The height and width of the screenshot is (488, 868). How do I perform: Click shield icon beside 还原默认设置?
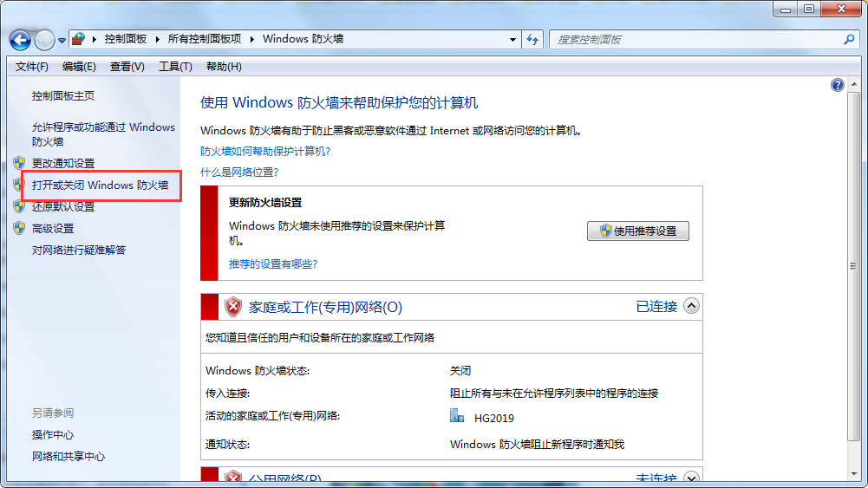pyautogui.click(x=19, y=206)
